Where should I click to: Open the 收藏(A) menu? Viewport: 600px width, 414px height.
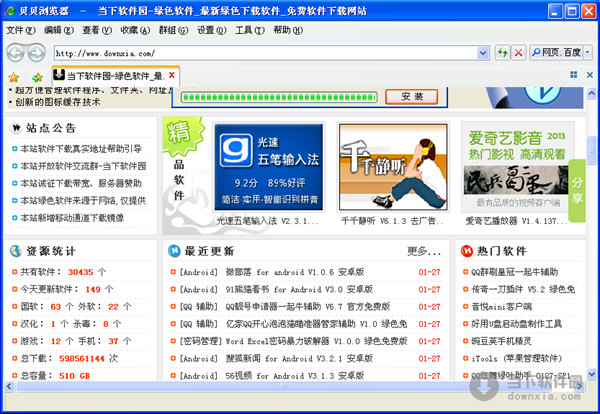135,30
